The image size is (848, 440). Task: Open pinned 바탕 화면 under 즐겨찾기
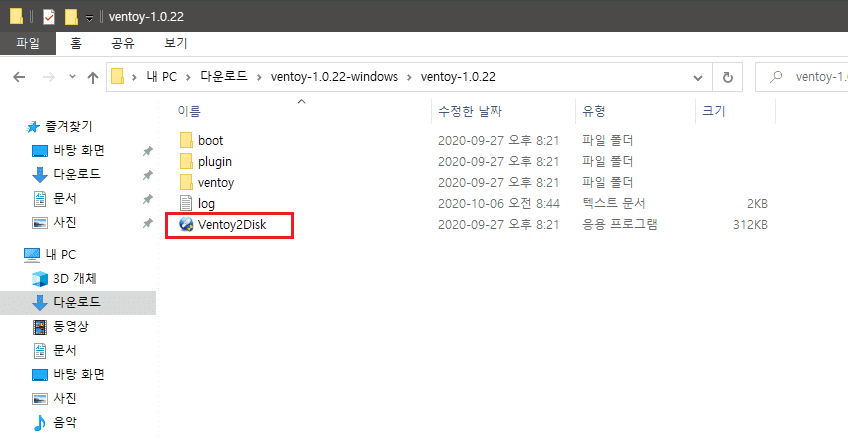(79, 150)
